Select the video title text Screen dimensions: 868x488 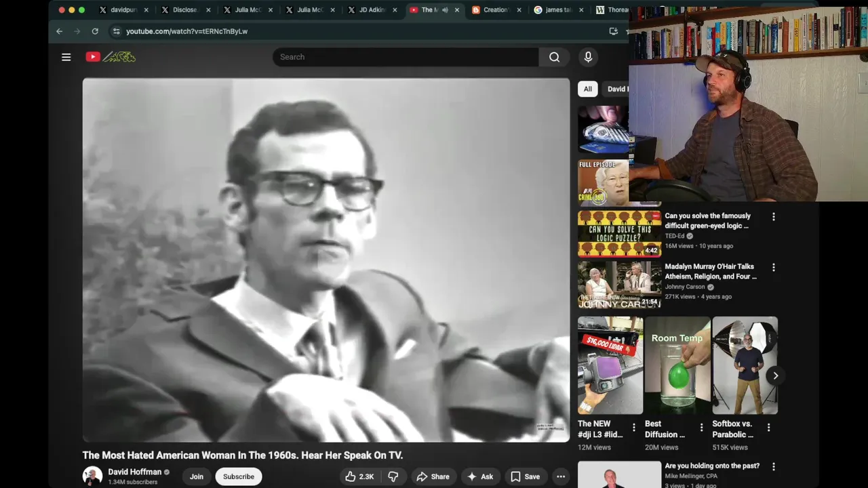[x=243, y=455]
